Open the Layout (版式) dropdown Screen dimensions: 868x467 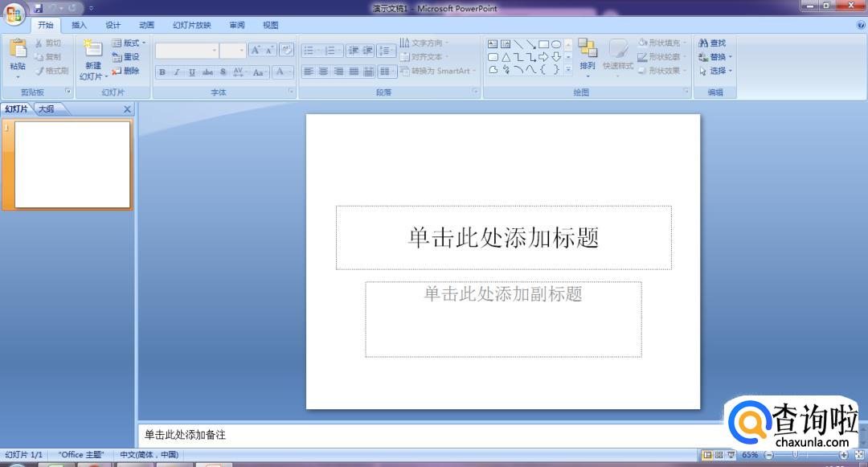click(x=129, y=43)
